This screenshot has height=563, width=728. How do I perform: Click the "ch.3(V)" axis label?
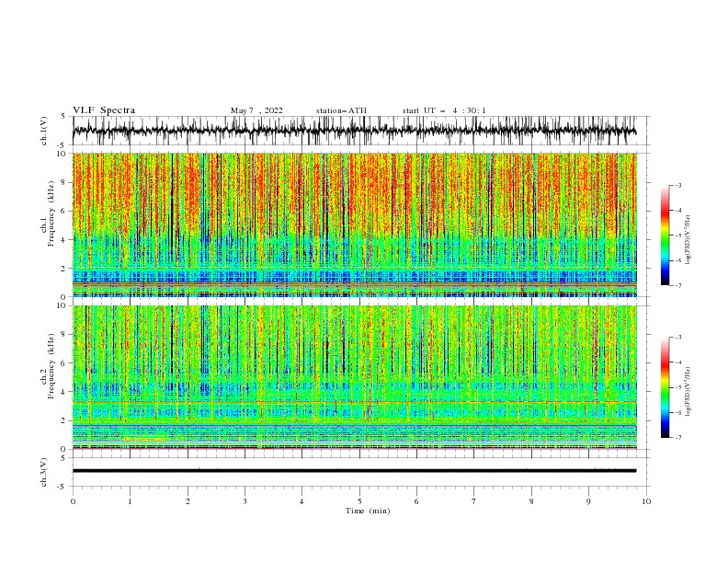pos(44,472)
